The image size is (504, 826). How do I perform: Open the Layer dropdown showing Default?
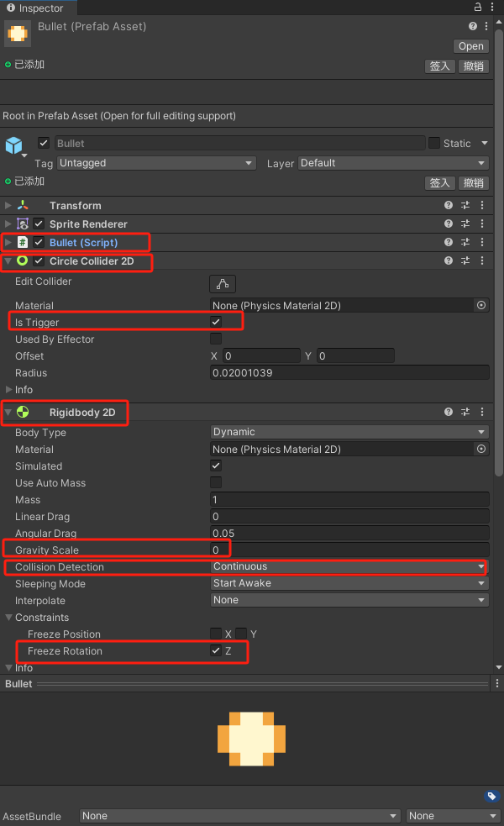[393, 163]
